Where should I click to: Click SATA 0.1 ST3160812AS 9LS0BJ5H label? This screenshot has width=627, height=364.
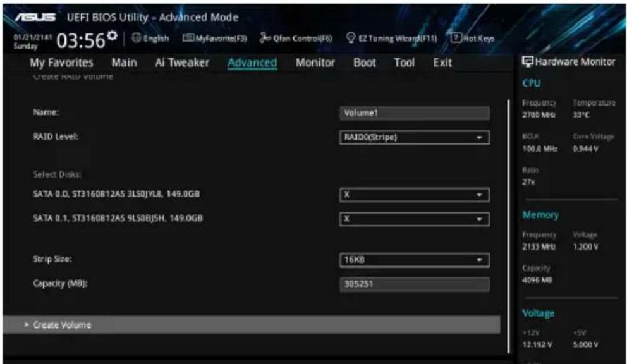click(x=118, y=219)
